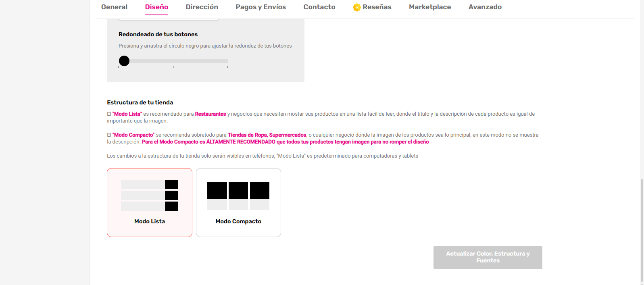Go to the Avanzado tab
The height and width of the screenshot is (285, 644).
tap(485, 7)
